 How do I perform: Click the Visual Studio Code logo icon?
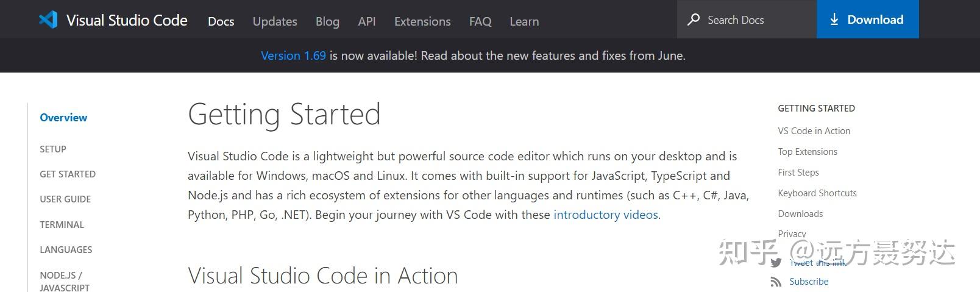tap(48, 20)
